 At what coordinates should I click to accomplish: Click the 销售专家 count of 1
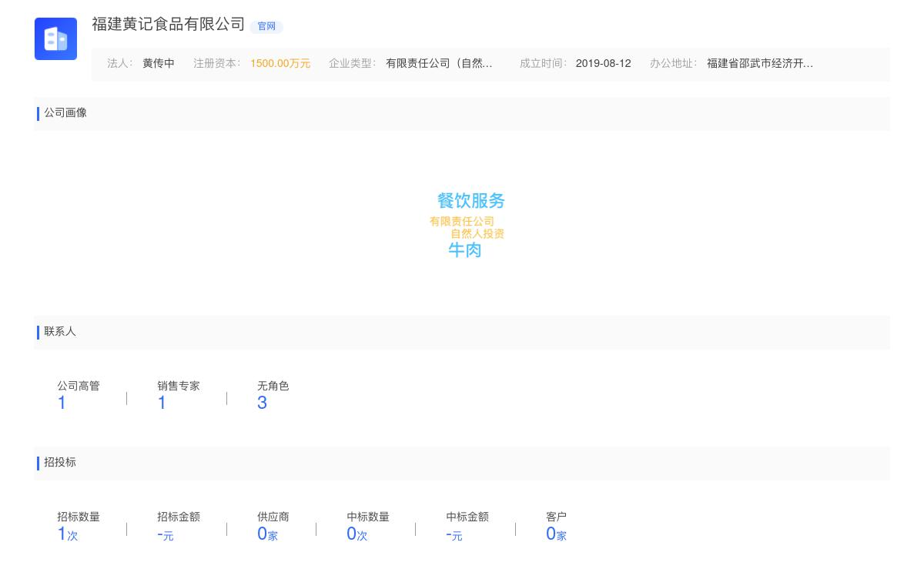tap(162, 402)
